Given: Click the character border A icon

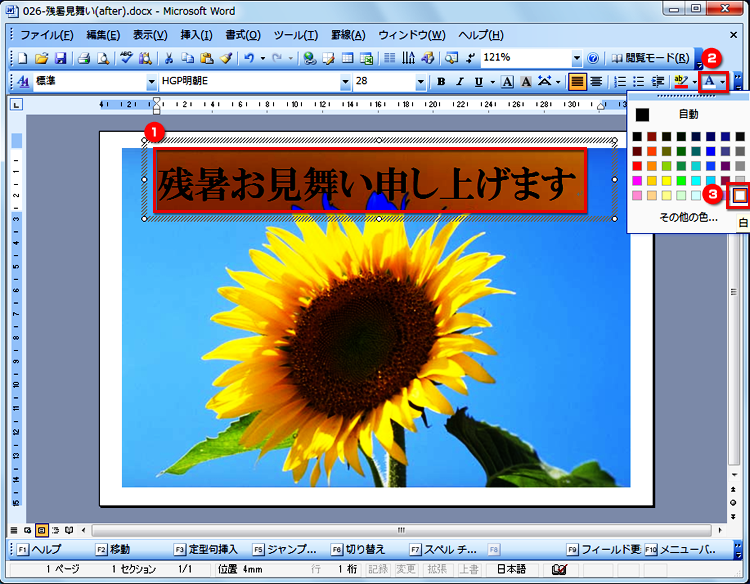Looking at the screenshot, I should click(x=507, y=82).
